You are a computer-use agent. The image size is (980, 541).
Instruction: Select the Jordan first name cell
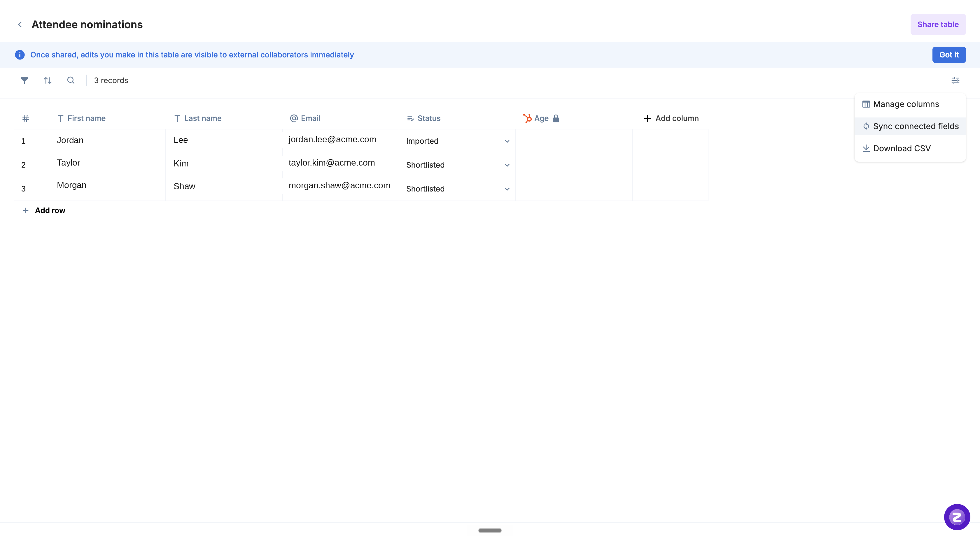pos(107,141)
